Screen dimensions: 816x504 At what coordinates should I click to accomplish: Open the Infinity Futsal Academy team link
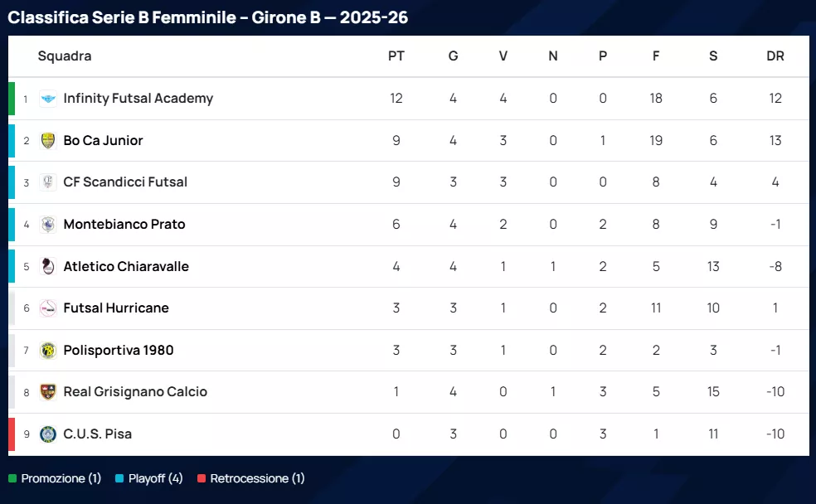point(138,99)
